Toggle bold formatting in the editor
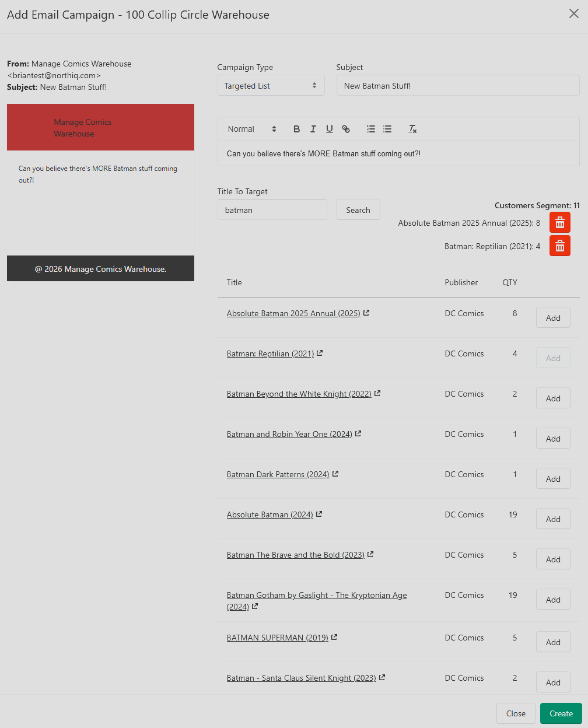The height and width of the screenshot is (728, 588). coord(296,129)
